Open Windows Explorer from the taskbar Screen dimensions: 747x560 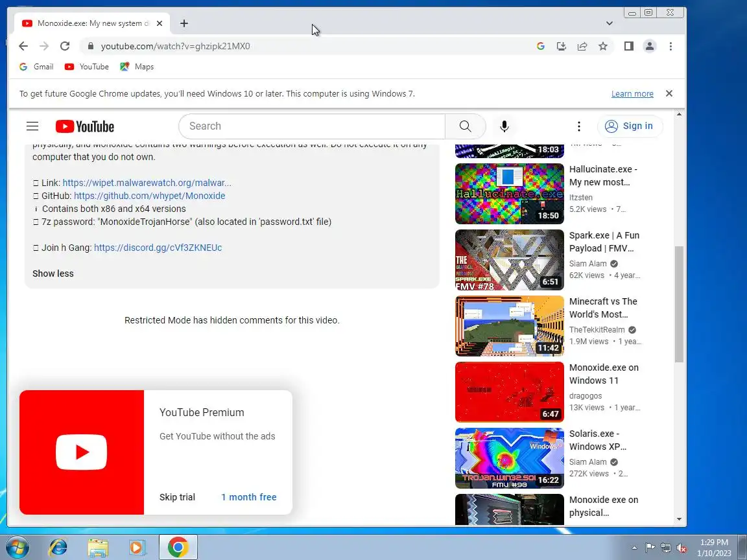98,548
